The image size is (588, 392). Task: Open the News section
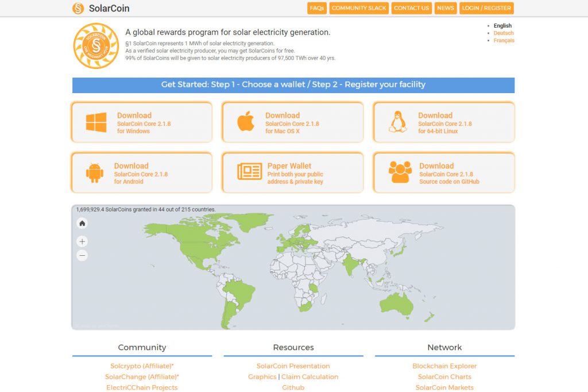pyautogui.click(x=446, y=8)
